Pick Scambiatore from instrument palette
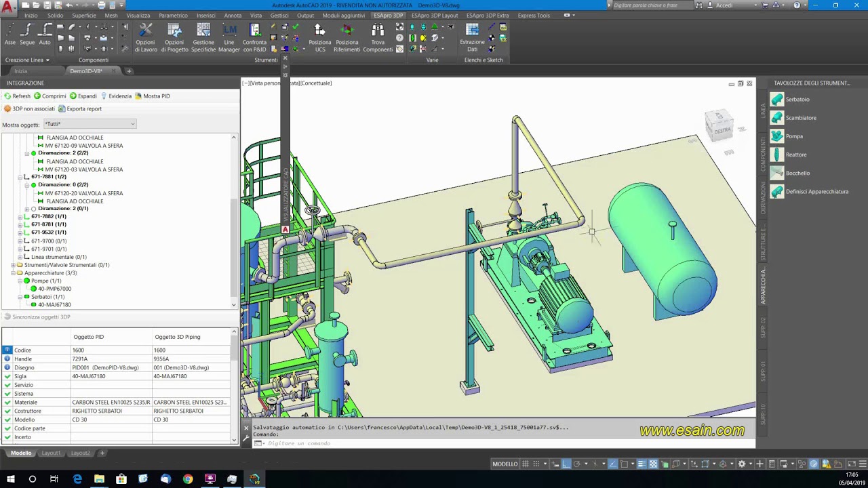This screenshot has height=488, width=868. (793, 118)
